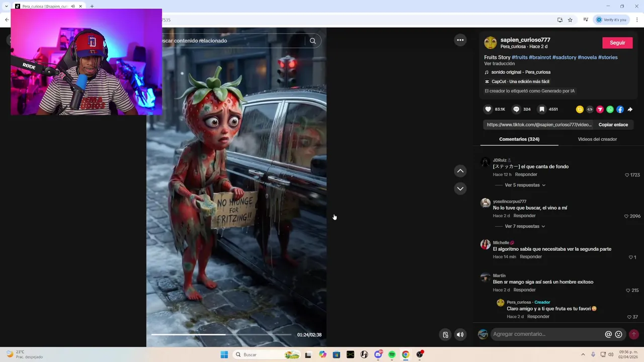The height and width of the screenshot is (362, 644).
Task: Switch to Videos del creador tab
Action: 597,139
